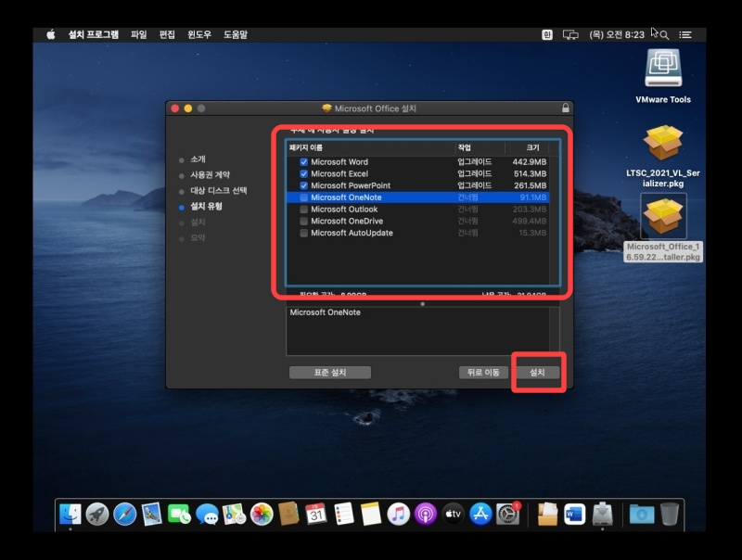Viewport: 742px width, 560px height.
Task: Select the Microsoft Outlook row size 203.3MB
Action: click(529, 209)
